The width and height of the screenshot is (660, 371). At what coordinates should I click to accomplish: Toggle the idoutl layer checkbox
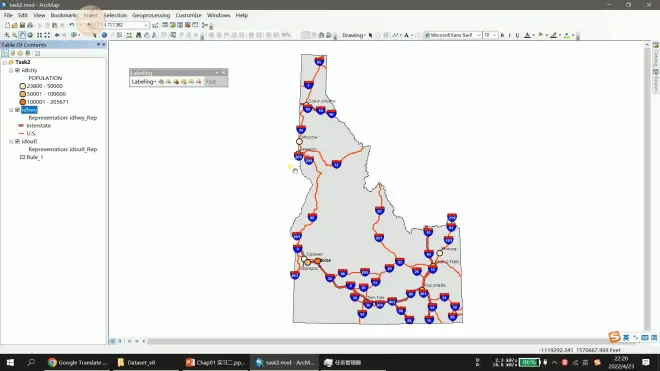(x=17, y=141)
